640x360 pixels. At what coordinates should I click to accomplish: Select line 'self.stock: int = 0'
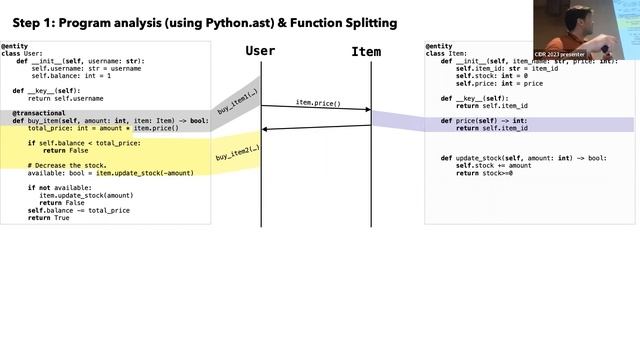492,76
